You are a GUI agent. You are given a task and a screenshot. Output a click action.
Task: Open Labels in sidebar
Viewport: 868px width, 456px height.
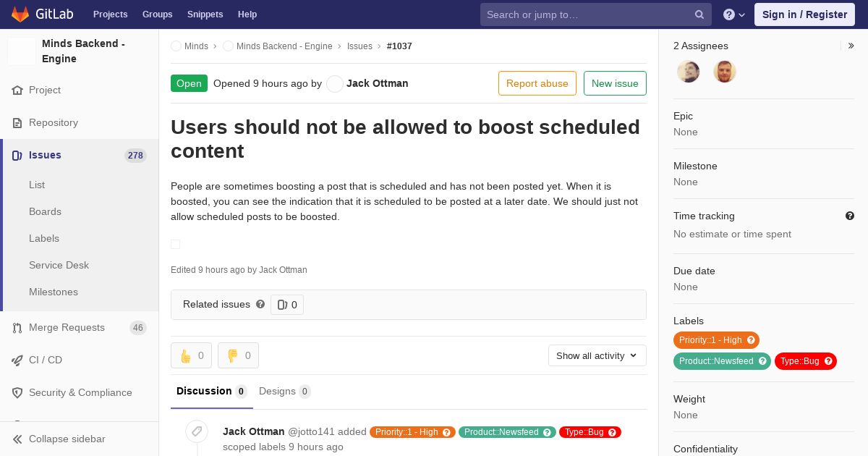click(44, 238)
